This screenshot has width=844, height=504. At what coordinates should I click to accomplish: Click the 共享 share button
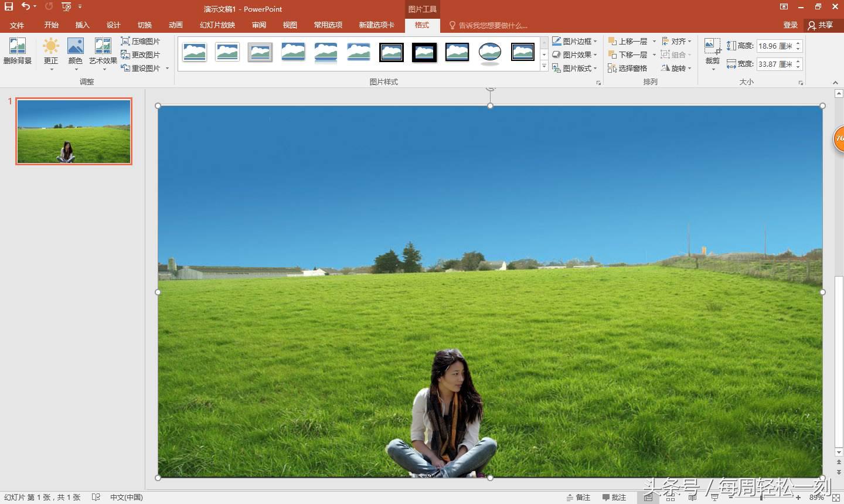pyautogui.click(x=821, y=25)
